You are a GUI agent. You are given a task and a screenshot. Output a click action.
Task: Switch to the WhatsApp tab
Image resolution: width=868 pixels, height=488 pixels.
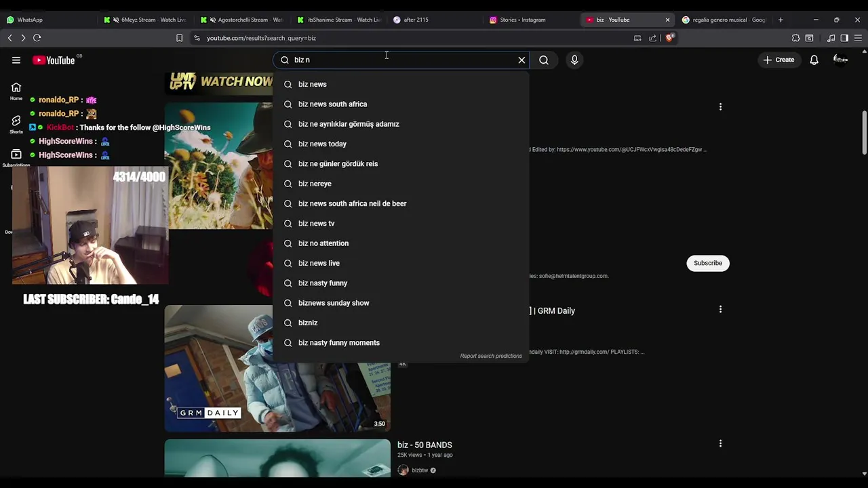tap(47, 20)
